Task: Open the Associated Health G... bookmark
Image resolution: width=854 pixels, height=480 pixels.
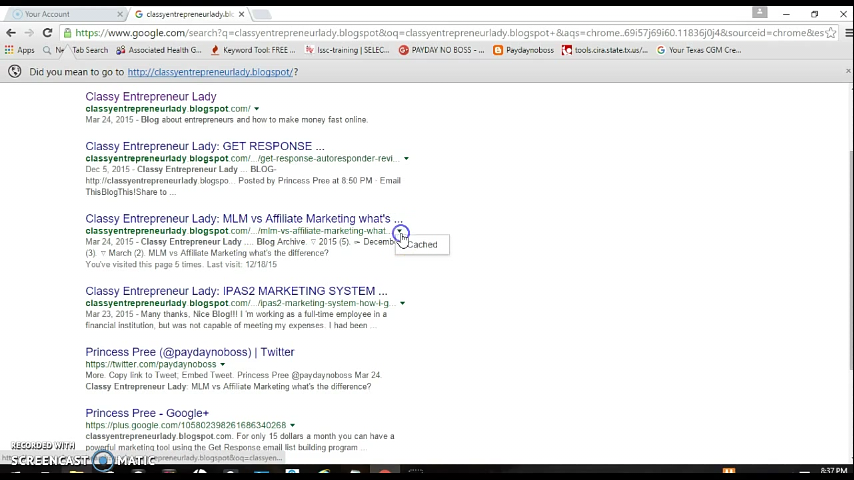Action: (158, 50)
